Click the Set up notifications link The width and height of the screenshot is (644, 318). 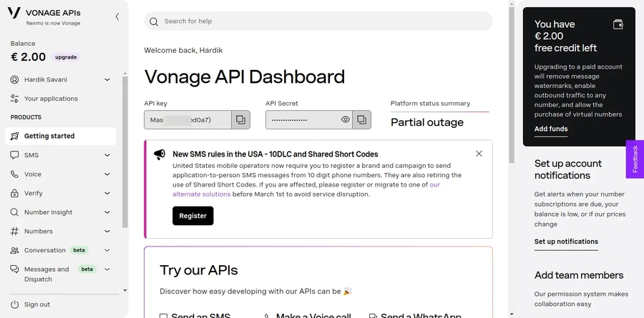[x=566, y=242]
